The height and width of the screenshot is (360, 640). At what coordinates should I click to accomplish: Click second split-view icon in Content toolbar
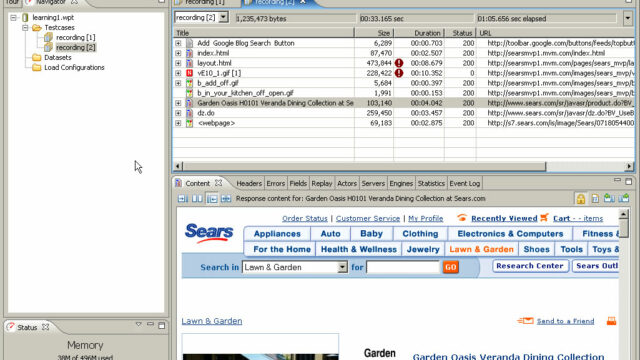click(x=197, y=199)
